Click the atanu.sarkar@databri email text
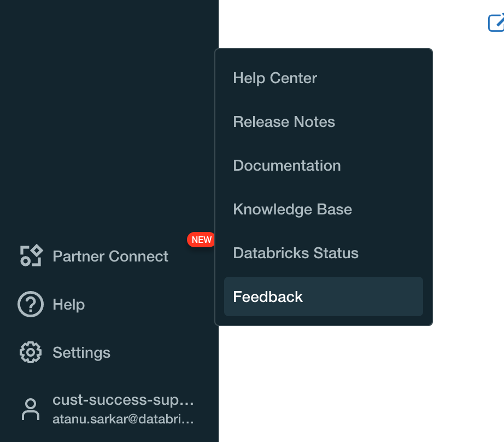 pyautogui.click(x=123, y=420)
